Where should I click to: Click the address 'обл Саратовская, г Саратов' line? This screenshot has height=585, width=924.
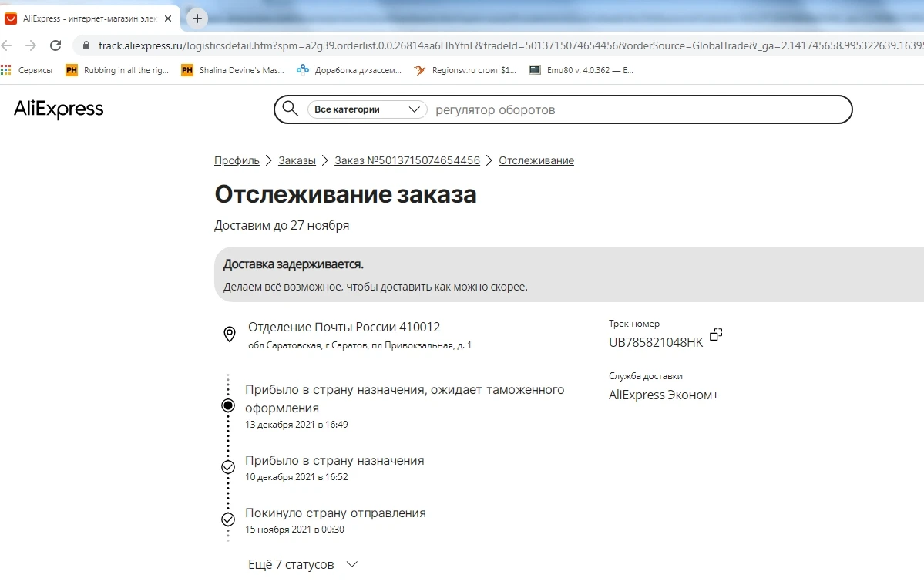(359, 345)
